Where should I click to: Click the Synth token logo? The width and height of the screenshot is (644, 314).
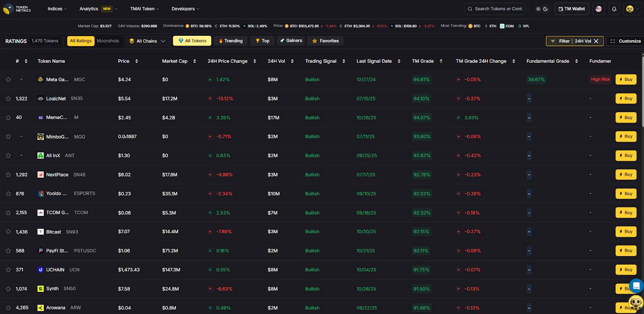[41, 289]
